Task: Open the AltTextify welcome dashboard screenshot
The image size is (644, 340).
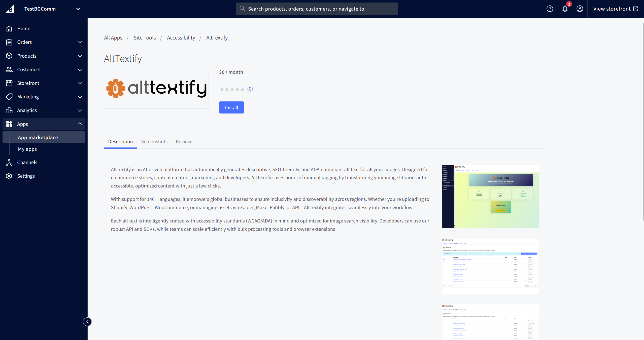Action: click(490, 197)
